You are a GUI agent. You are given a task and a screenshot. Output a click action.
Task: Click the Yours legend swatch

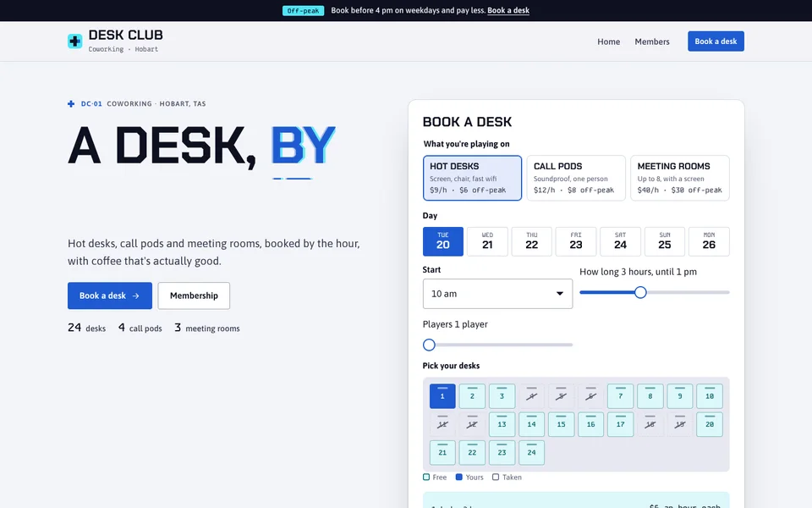point(458,477)
